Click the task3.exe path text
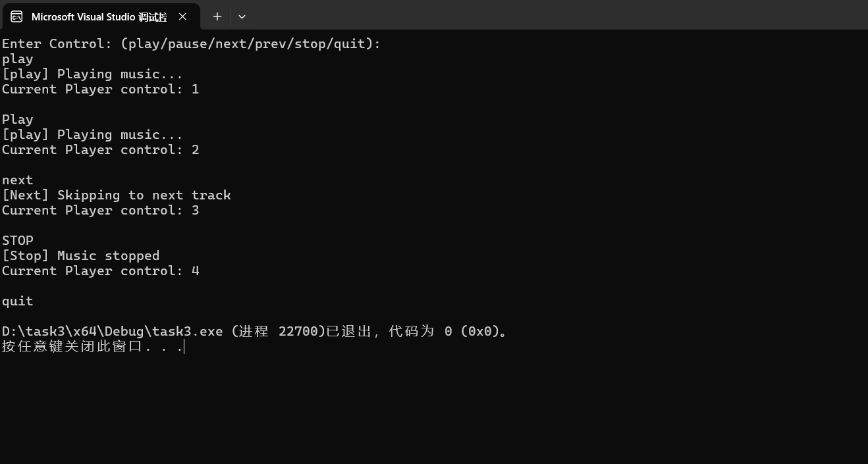Image resolution: width=868 pixels, height=464 pixels. (x=112, y=332)
